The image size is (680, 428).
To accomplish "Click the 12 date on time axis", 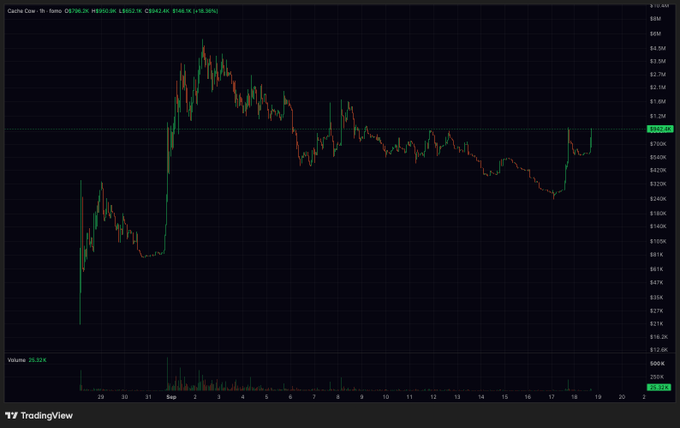I will (433, 397).
